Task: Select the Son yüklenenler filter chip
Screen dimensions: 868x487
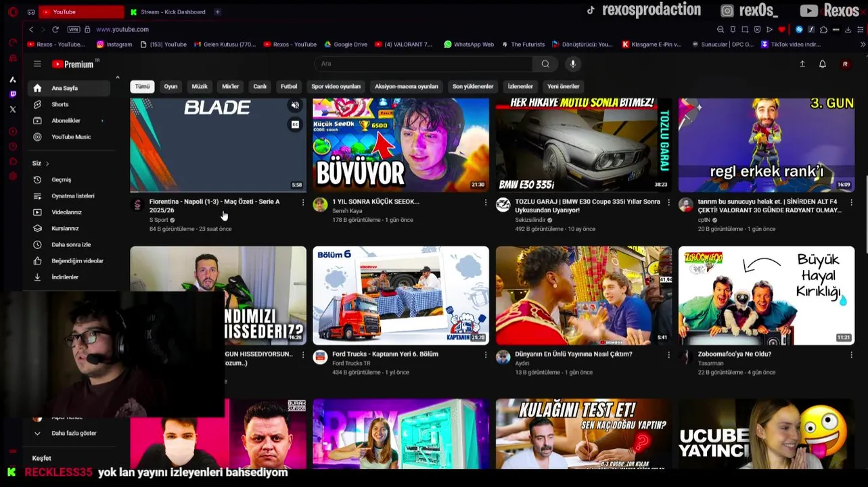Action: pos(473,87)
